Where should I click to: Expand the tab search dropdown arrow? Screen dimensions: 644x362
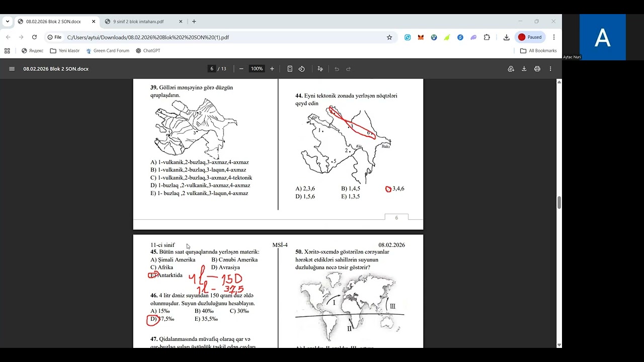click(7, 22)
